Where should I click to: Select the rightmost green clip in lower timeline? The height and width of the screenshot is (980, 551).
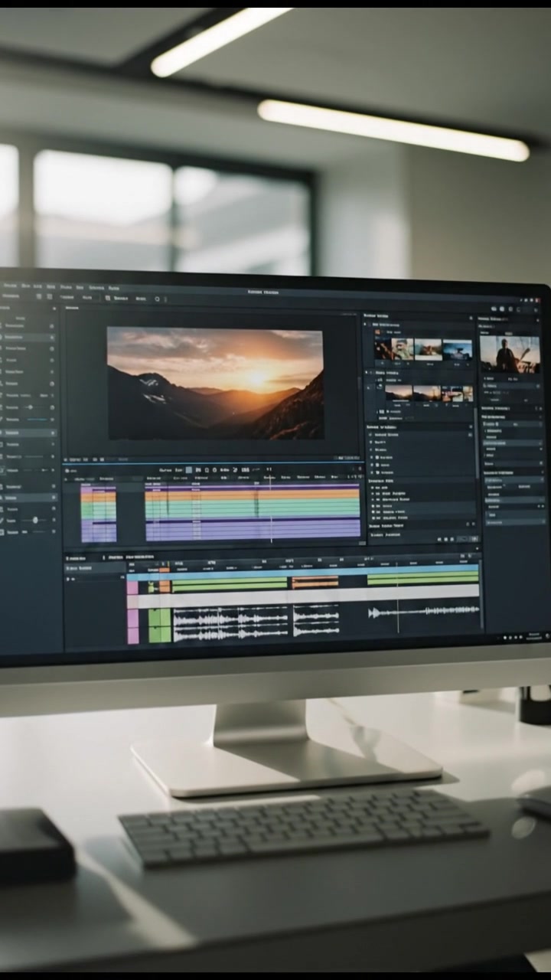coord(422,579)
